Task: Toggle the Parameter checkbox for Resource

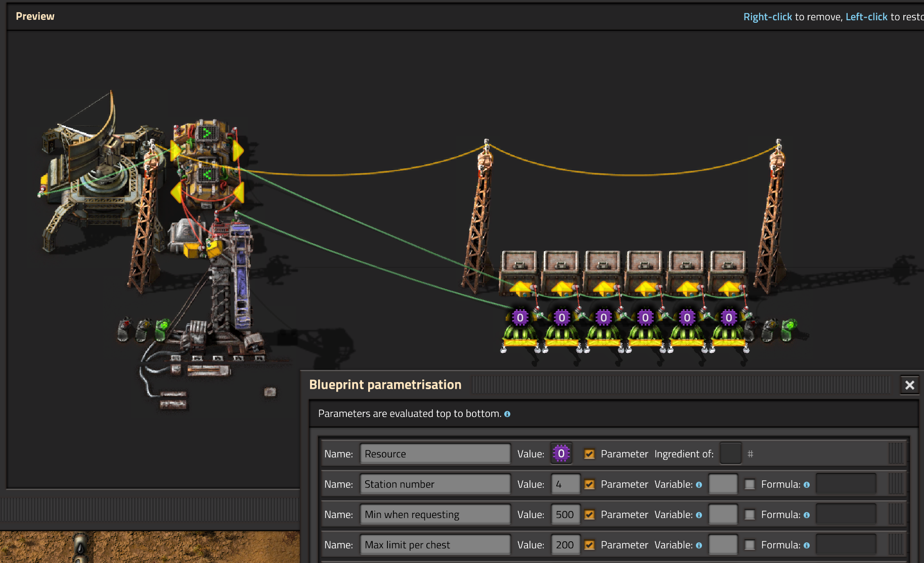Action: tap(589, 454)
